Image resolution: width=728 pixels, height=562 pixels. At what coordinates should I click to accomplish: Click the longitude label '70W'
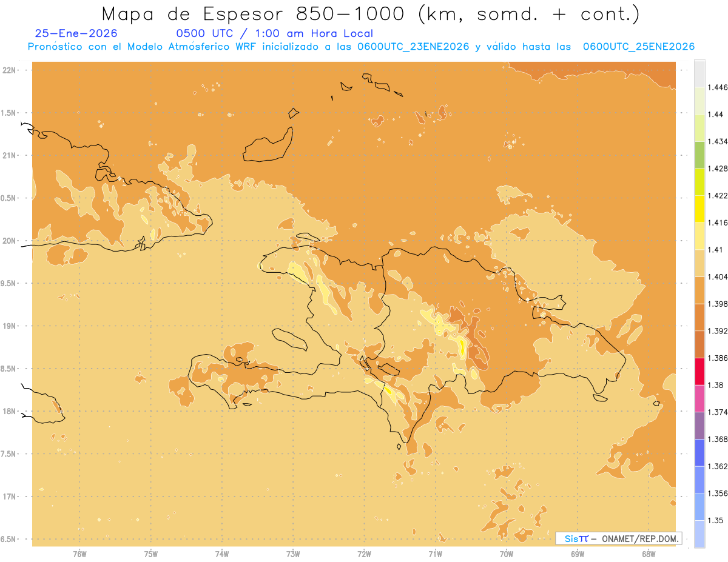(x=507, y=554)
